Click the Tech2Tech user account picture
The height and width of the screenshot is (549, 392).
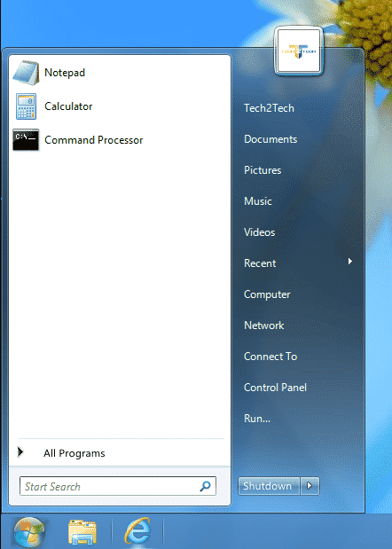click(x=299, y=51)
